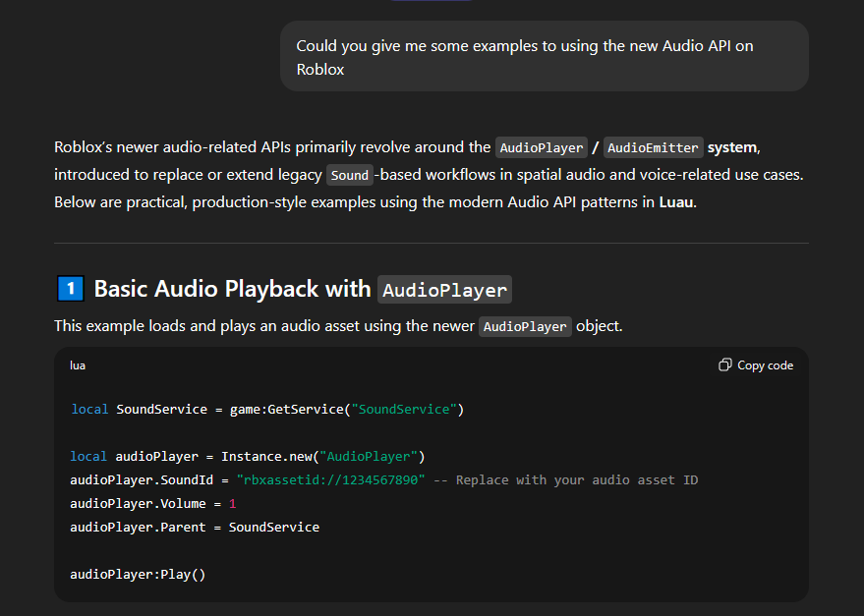Click the AudioPlayer code tag in the heading
Image resolution: width=864 pixels, height=616 pixels.
[x=444, y=290]
